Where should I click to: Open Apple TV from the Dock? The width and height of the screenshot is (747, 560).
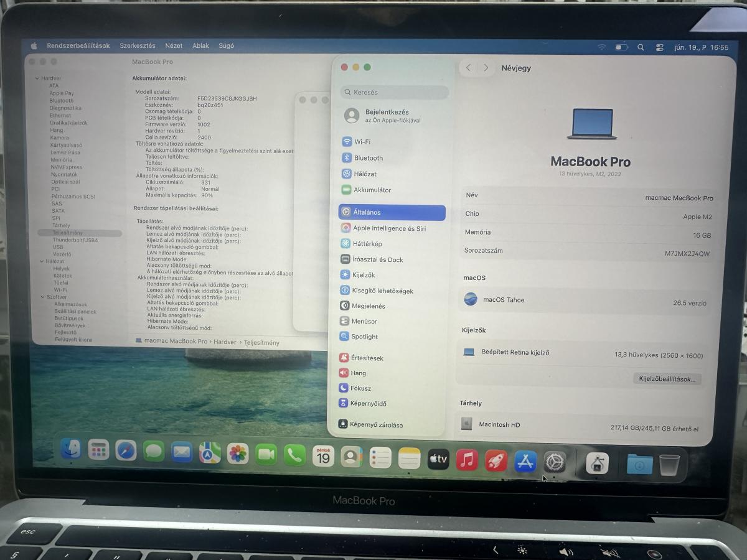click(438, 460)
